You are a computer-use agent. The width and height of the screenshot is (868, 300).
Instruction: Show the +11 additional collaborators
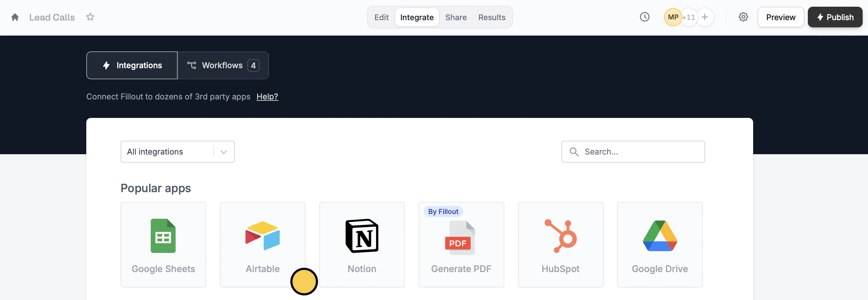tap(688, 17)
